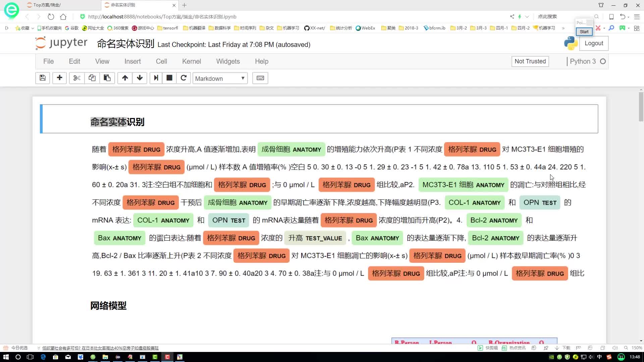644x362 pixels.
Task: Launch Edge browser from the taskbar
Action: (x=43, y=357)
